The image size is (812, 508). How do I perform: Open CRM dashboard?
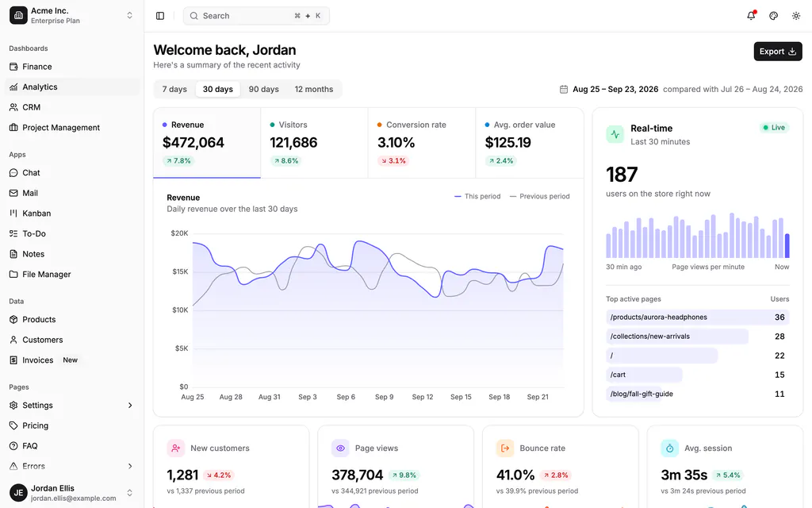[x=72, y=107]
